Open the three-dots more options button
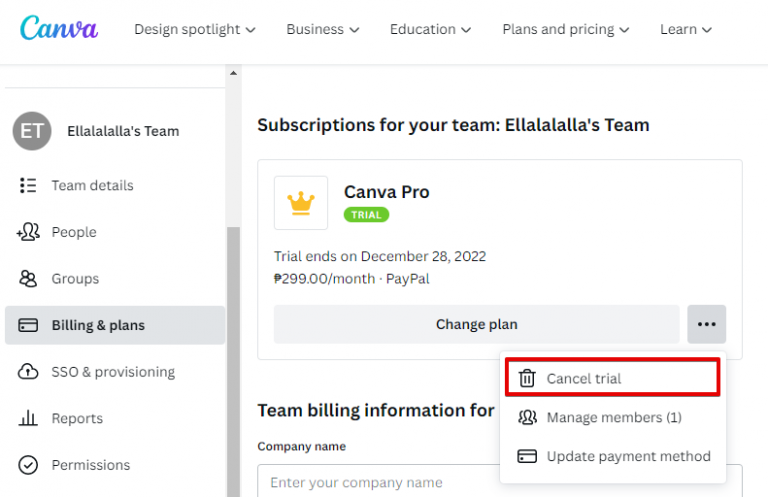Screen dimensions: 768x497 point(706,324)
